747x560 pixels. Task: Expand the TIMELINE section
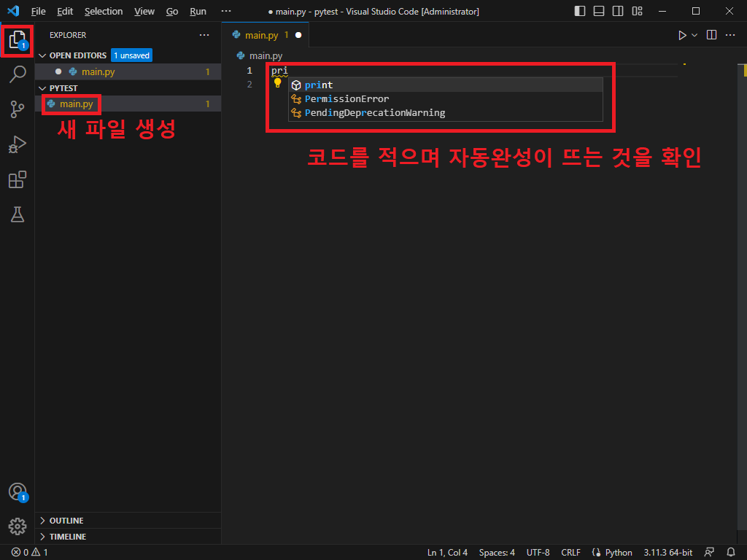point(67,537)
